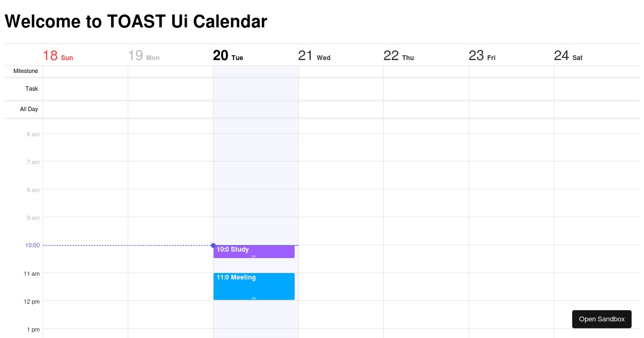Select the Saturday 24 date header
The width and height of the screenshot is (644, 338).
pos(568,55)
